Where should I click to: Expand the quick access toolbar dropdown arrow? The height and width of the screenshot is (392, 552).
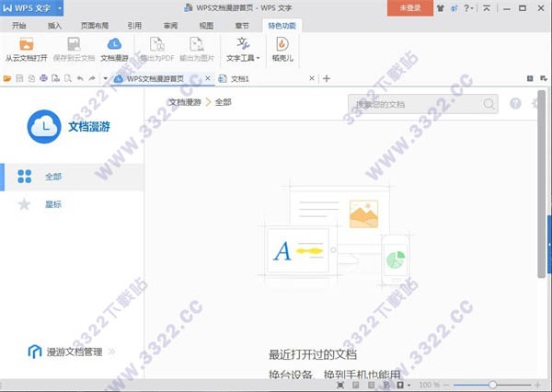[x=105, y=78]
